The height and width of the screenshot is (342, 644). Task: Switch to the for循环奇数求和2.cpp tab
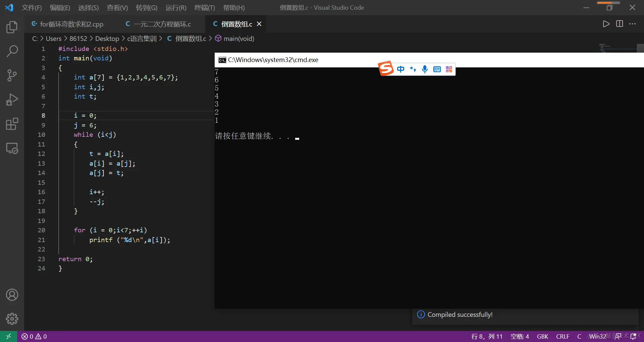click(x=71, y=24)
